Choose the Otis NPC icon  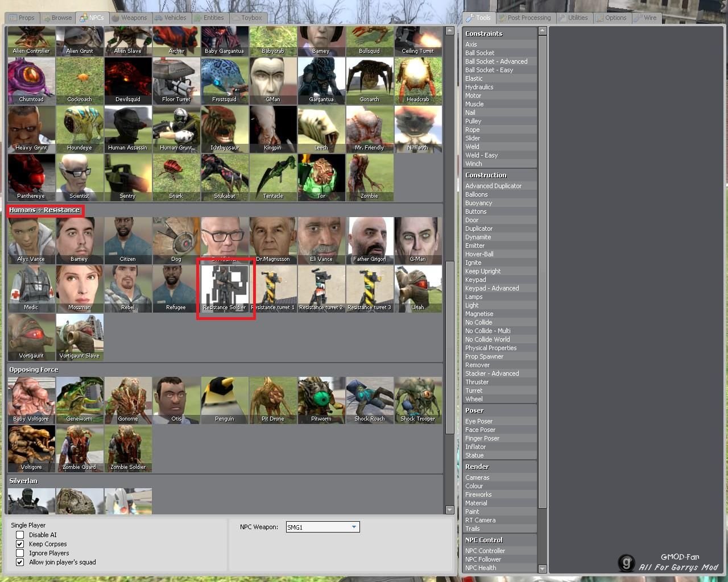176,400
